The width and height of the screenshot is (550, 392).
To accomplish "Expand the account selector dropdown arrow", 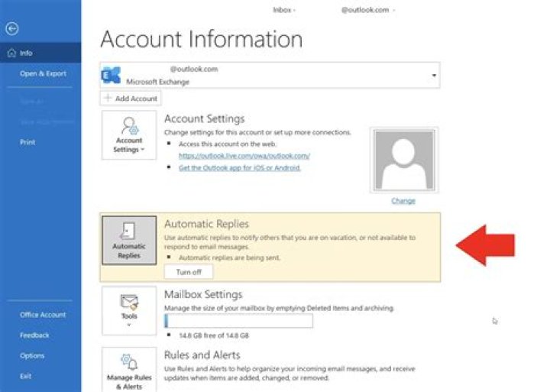I will 434,75.
